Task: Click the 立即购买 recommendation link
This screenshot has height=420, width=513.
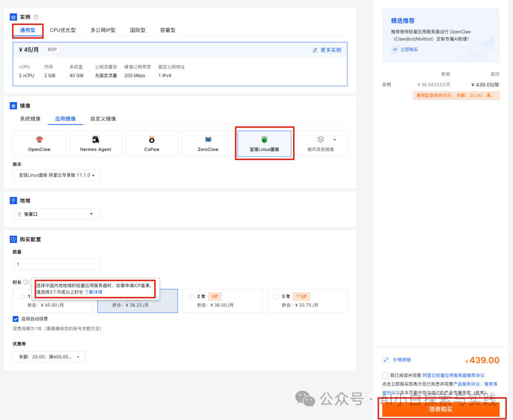Action: tap(409, 49)
